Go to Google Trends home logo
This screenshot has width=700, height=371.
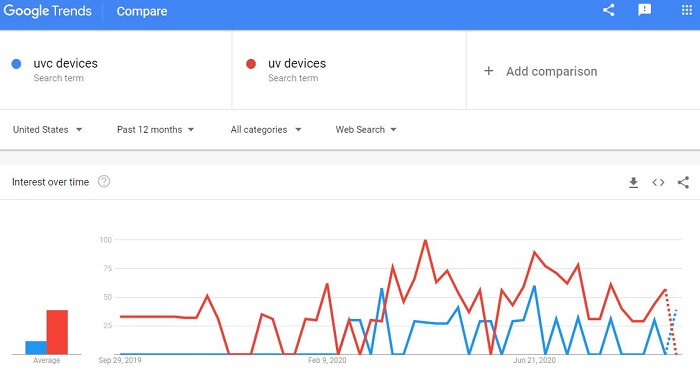pyautogui.click(x=47, y=11)
